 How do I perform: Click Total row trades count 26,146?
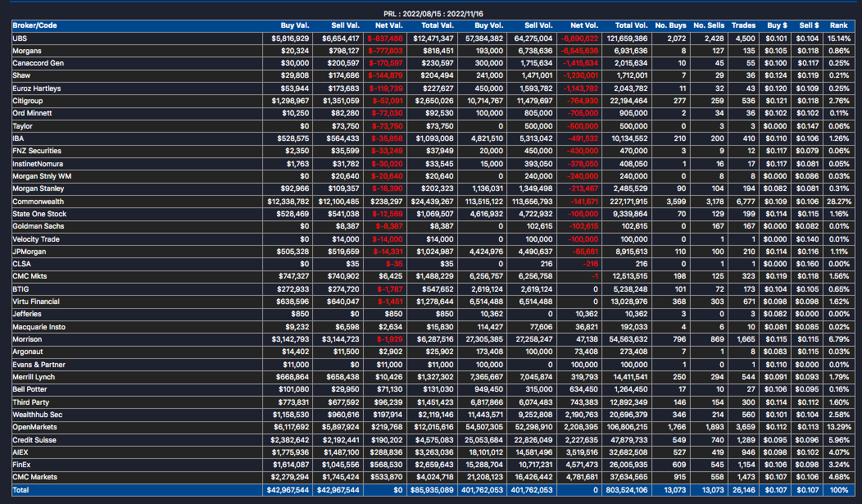coord(743,490)
